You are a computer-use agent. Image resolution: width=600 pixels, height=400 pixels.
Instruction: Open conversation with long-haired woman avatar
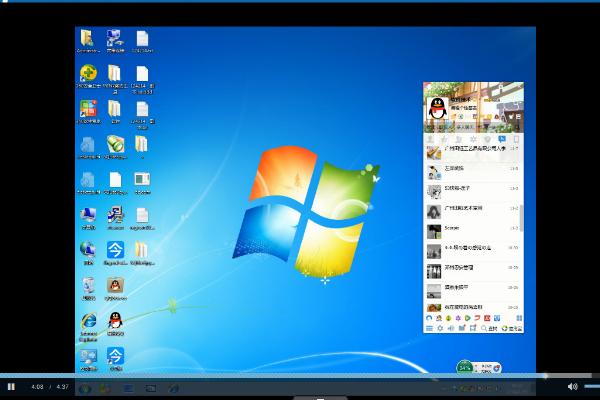(473, 212)
